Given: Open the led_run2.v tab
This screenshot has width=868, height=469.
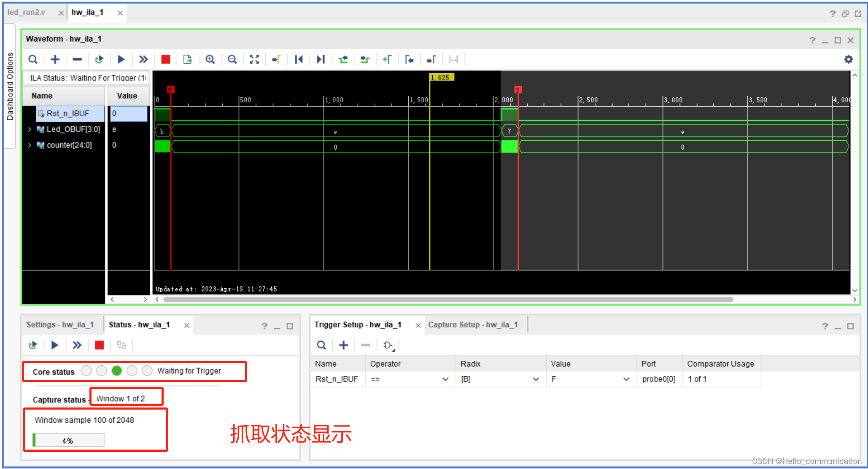Looking at the screenshot, I should [27, 12].
